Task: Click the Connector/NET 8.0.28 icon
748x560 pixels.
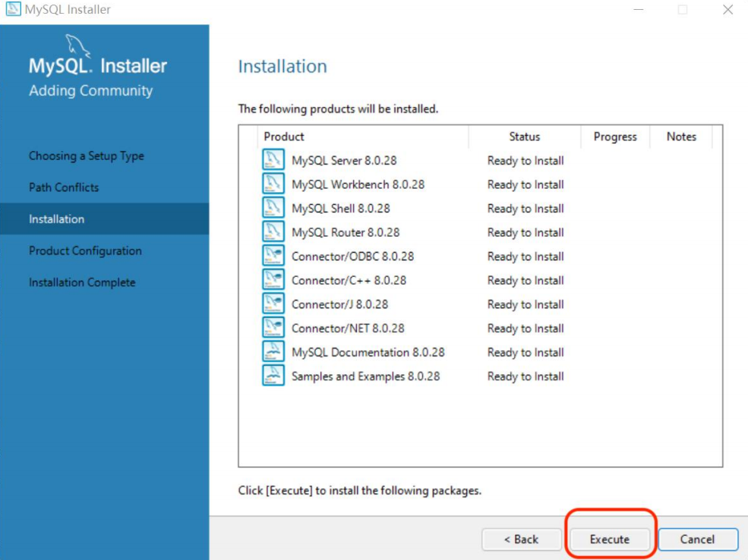Action: [x=273, y=327]
